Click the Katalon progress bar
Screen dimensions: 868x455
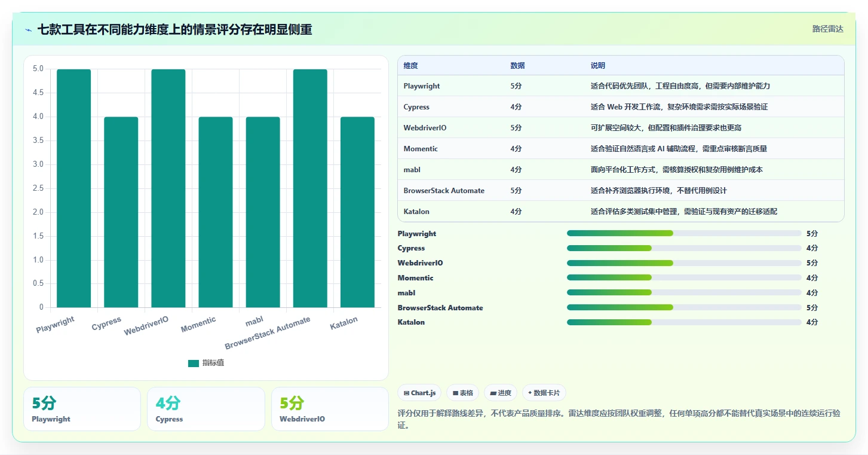pyautogui.click(x=684, y=322)
